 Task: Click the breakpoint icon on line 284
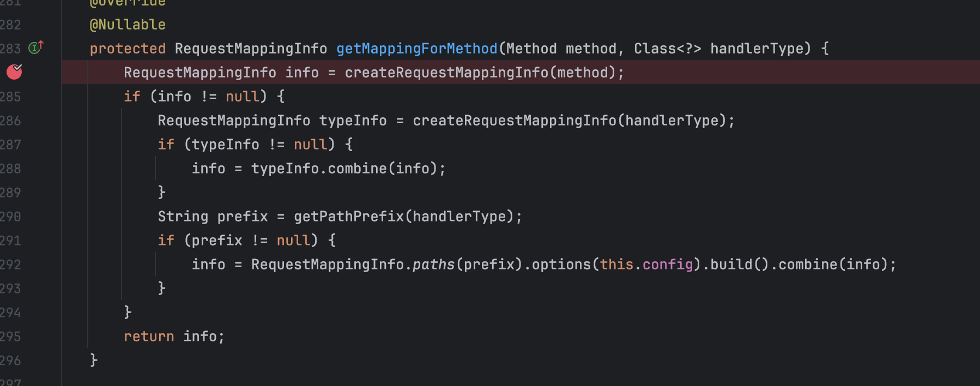14,71
